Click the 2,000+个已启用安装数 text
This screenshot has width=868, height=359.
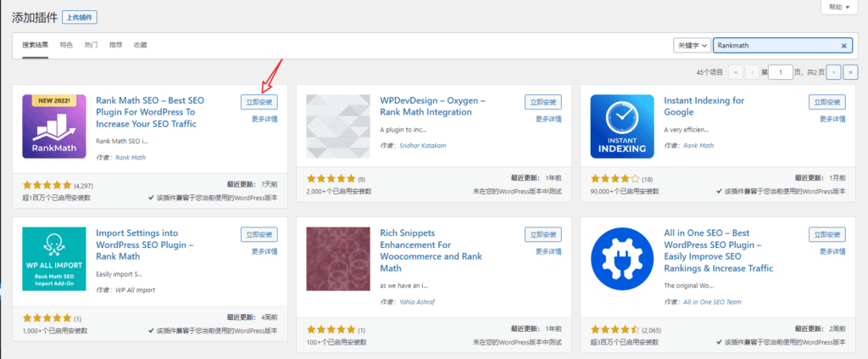click(339, 191)
